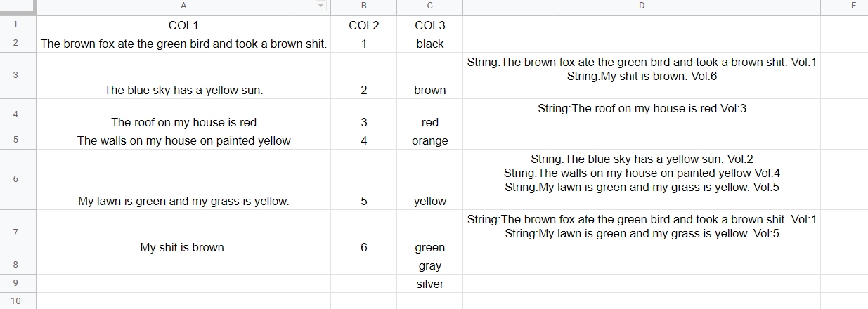
Task: Select column B header
Action: tap(363, 6)
